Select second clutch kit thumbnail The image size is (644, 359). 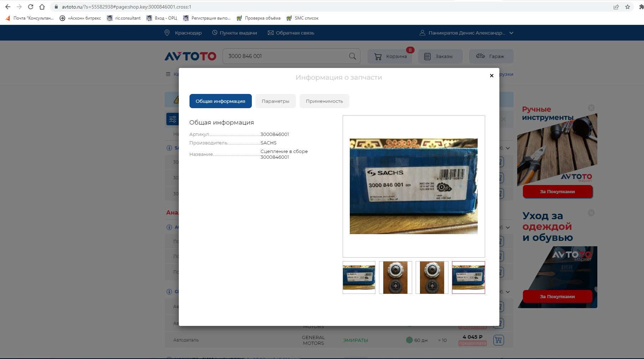395,278
